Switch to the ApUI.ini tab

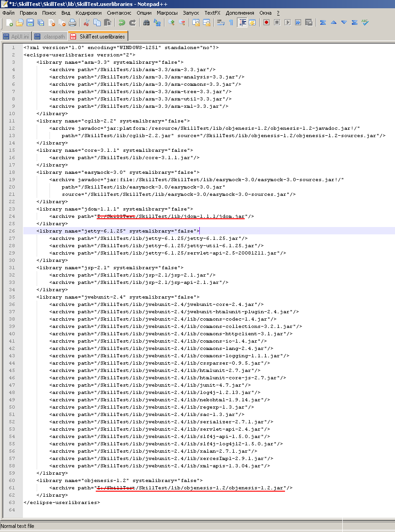pyautogui.click(x=20, y=36)
